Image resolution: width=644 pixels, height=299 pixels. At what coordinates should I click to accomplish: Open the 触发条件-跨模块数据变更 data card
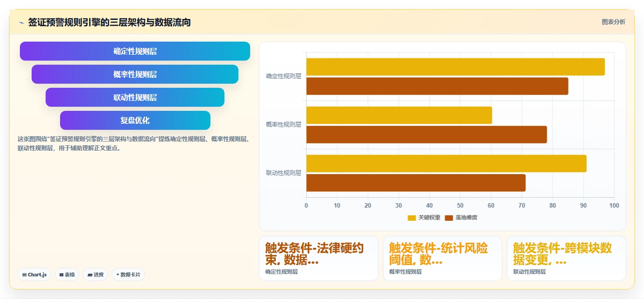pos(566,258)
